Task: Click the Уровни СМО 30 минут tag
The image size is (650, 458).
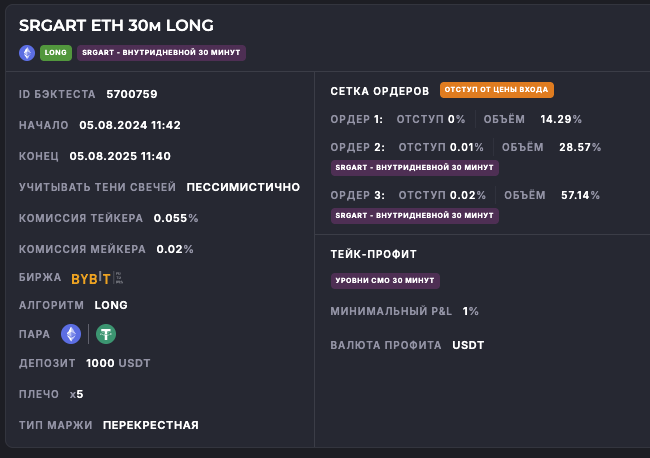Action: [x=385, y=281]
